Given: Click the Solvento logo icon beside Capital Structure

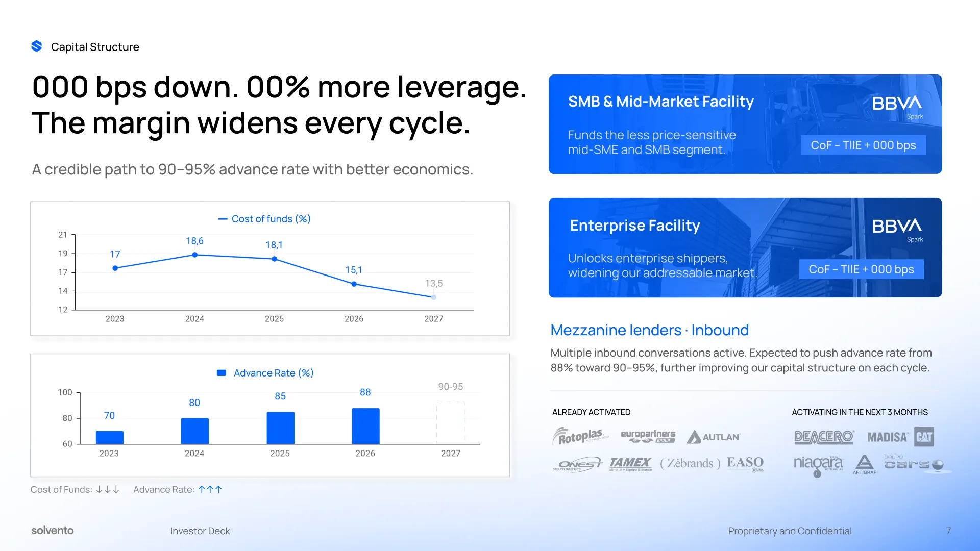Looking at the screenshot, I should pyautogui.click(x=37, y=46).
